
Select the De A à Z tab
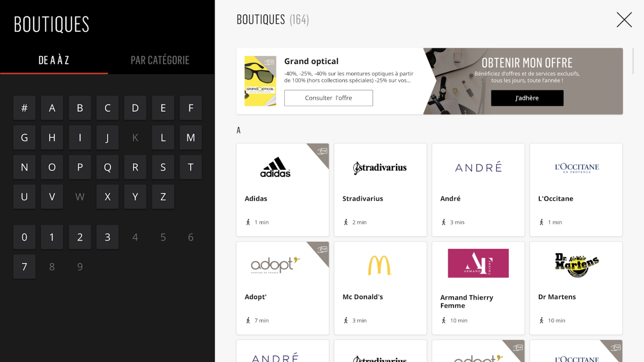click(x=54, y=60)
